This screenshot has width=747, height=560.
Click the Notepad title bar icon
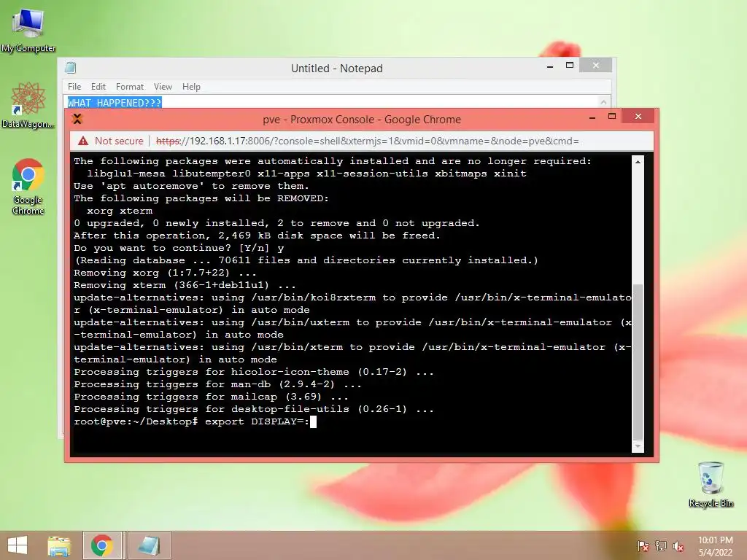71,68
